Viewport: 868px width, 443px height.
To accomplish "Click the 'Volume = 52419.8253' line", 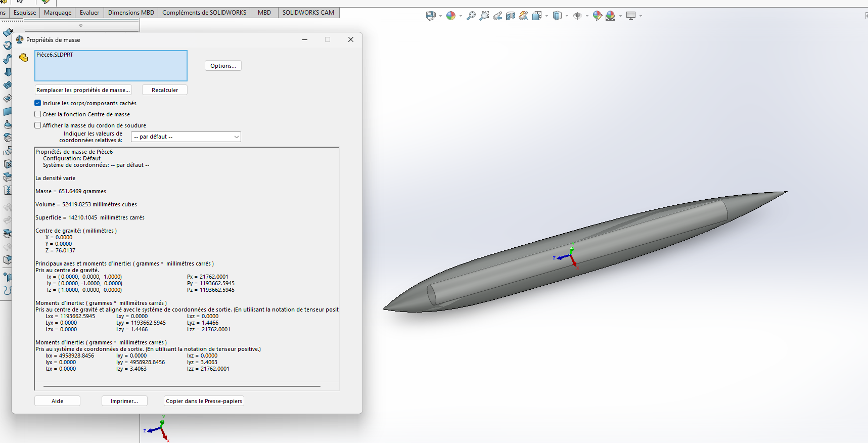I will click(x=86, y=204).
